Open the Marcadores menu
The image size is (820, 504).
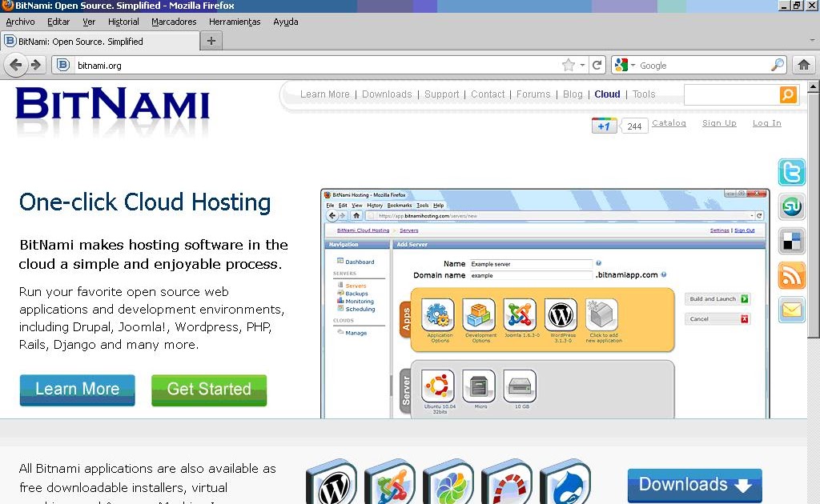pos(174,22)
